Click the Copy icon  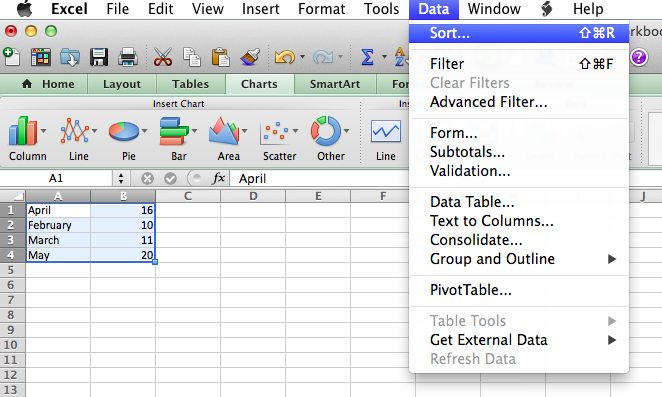192,57
